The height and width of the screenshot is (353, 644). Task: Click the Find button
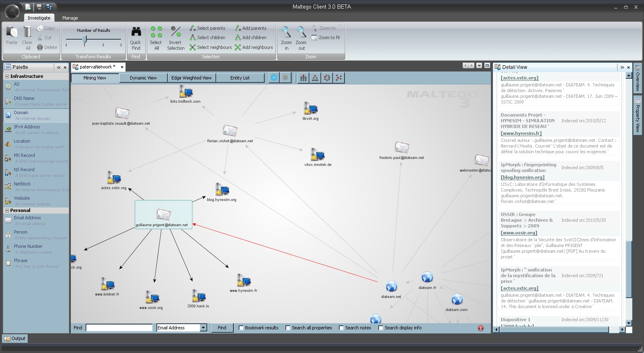[x=222, y=328]
